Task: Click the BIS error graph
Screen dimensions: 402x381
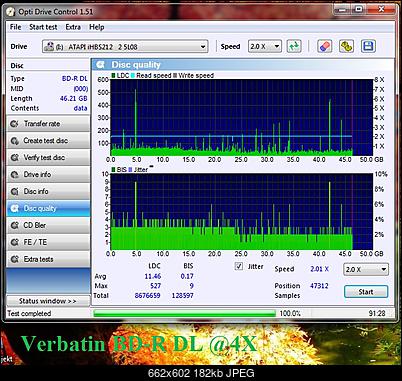Action: 241,212
